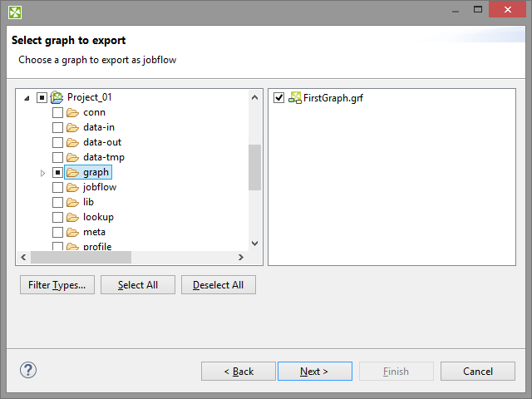This screenshot has height=399, width=532.
Task: Click the data-in folder icon
Action: (72, 127)
